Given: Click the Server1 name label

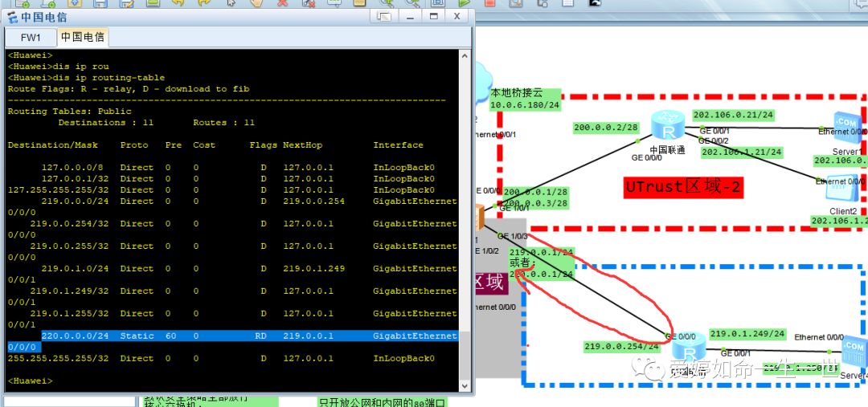Looking at the screenshot, I should [847, 151].
